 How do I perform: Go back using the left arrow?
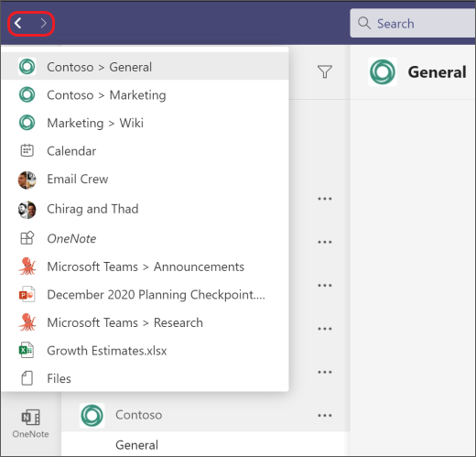coord(18,23)
